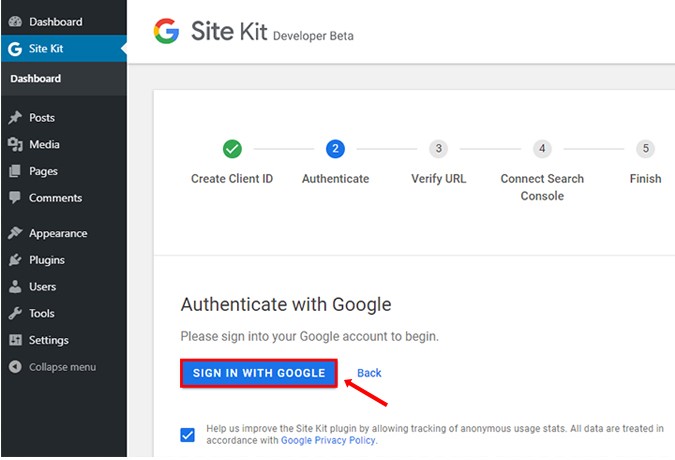The height and width of the screenshot is (460, 675).
Task: Click the Authenticate step label
Action: [x=335, y=179]
